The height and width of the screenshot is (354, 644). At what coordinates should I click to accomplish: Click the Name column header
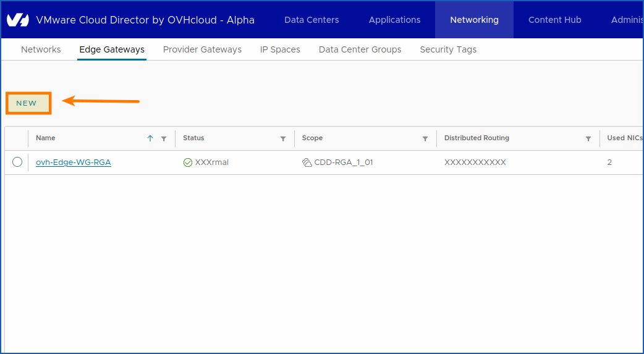[x=46, y=138]
